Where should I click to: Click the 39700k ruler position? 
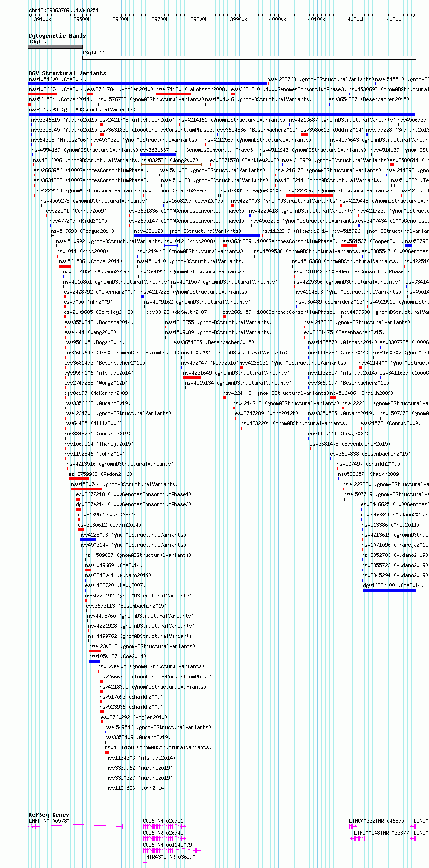click(160, 20)
